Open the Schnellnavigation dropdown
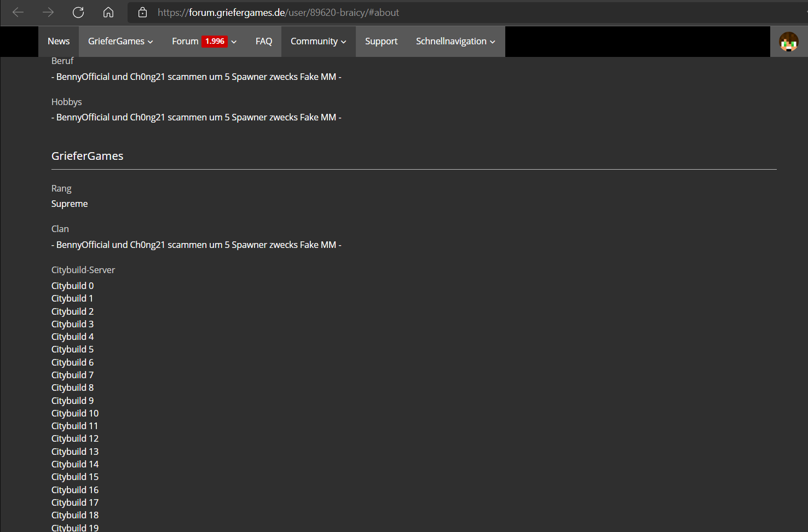Image resolution: width=808 pixels, height=532 pixels. click(455, 42)
